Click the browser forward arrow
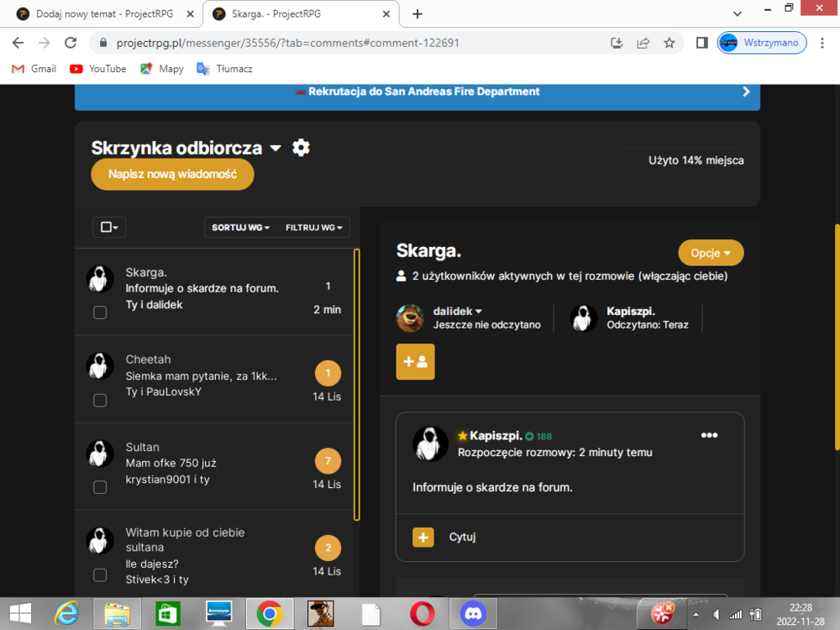This screenshot has height=630, width=840. click(45, 43)
